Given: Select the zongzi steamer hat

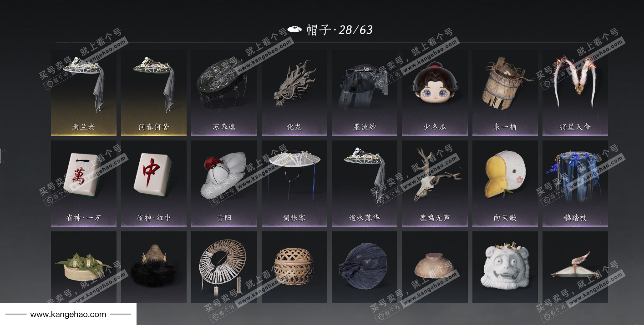Looking at the screenshot, I should pos(84,267).
